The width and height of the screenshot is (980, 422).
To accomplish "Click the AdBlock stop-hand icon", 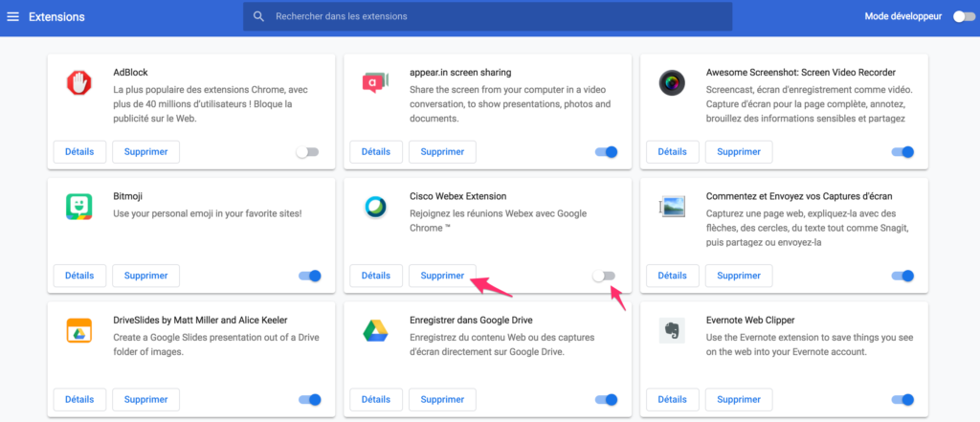I will pos(78,82).
